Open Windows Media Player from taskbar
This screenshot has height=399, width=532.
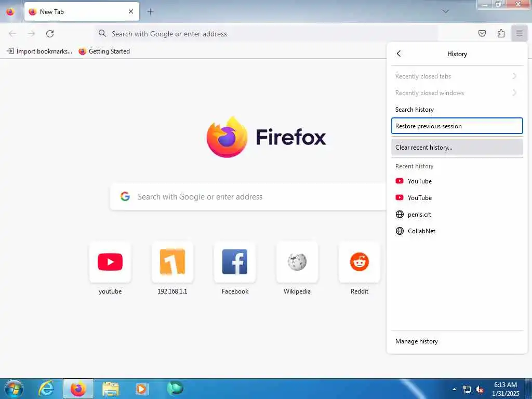point(141,389)
